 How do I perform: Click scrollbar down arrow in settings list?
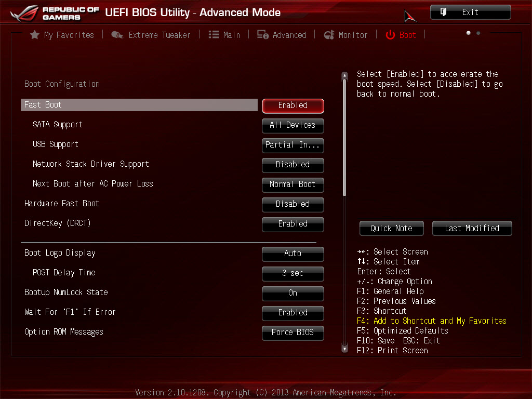pos(345,349)
